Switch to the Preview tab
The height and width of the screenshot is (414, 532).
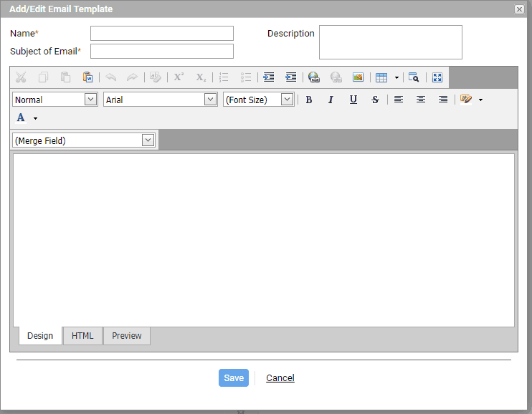coord(127,336)
